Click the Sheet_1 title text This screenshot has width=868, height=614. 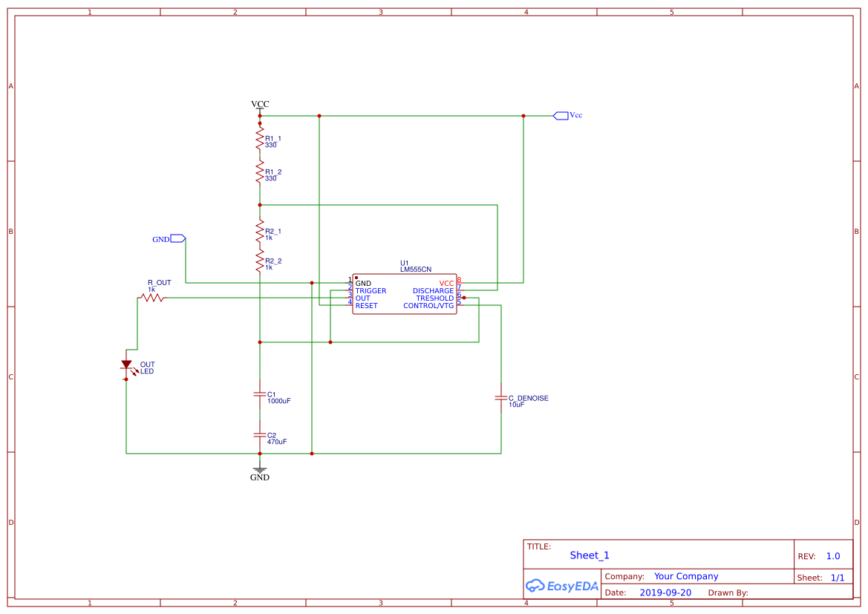(590, 555)
